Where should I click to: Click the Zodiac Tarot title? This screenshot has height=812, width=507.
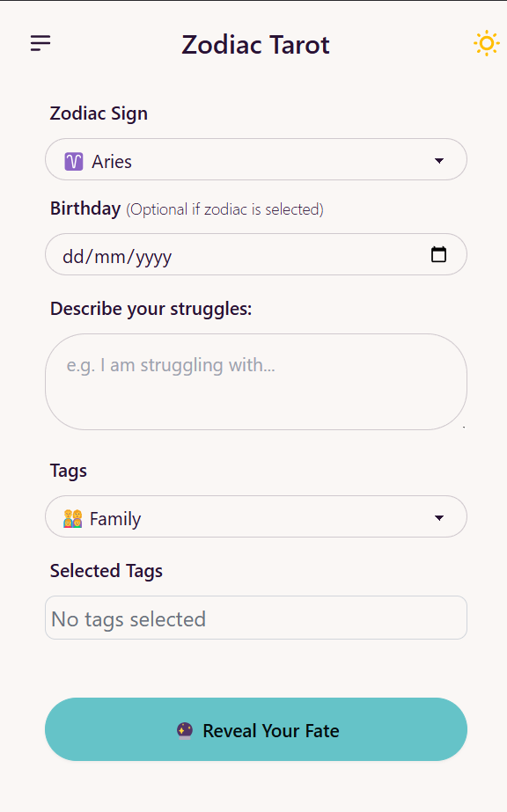tap(255, 45)
